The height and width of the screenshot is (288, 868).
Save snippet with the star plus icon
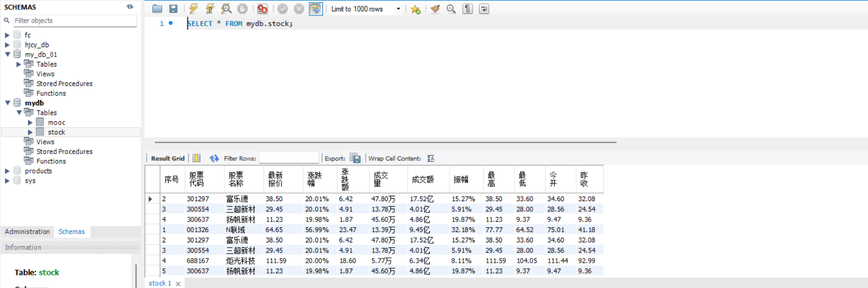coord(416,9)
